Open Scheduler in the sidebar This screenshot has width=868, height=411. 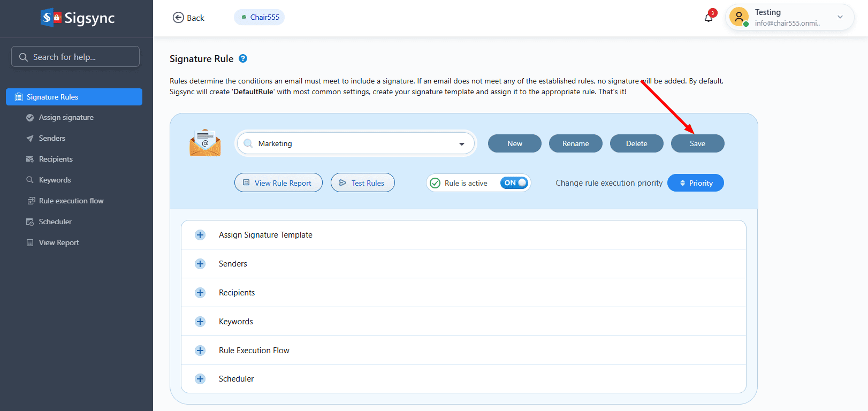(x=55, y=222)
